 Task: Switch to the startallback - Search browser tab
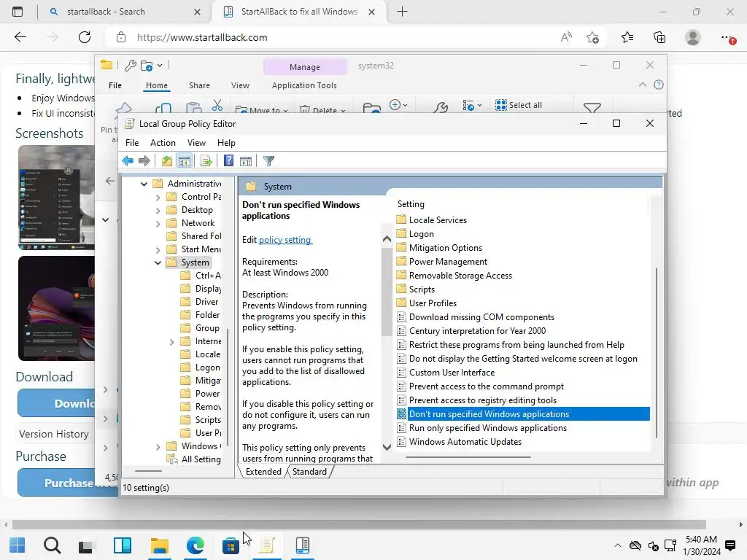pyautogui.click(x=106, y=12)
